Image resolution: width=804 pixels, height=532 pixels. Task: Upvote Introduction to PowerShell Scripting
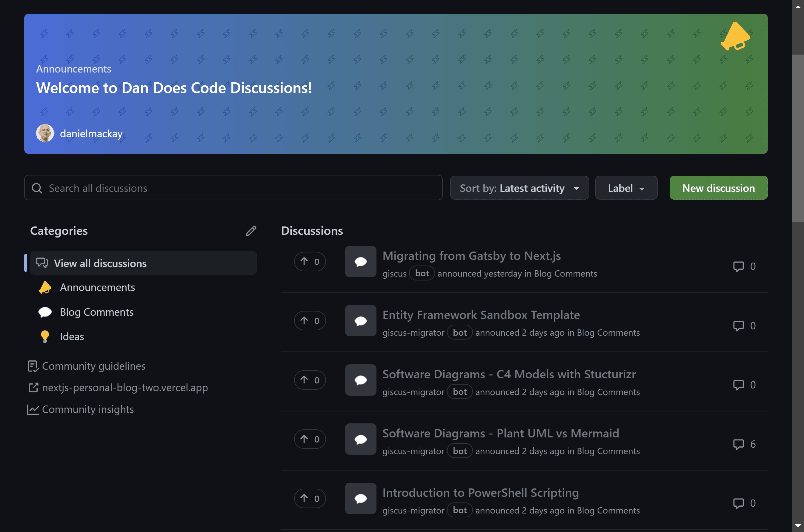tap(310, 498)
